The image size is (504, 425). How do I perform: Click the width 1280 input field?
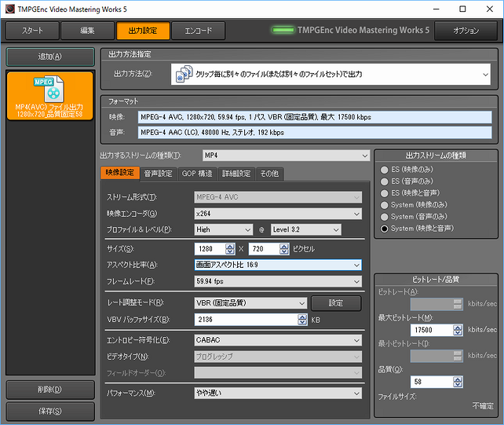(x=210, y=249)
